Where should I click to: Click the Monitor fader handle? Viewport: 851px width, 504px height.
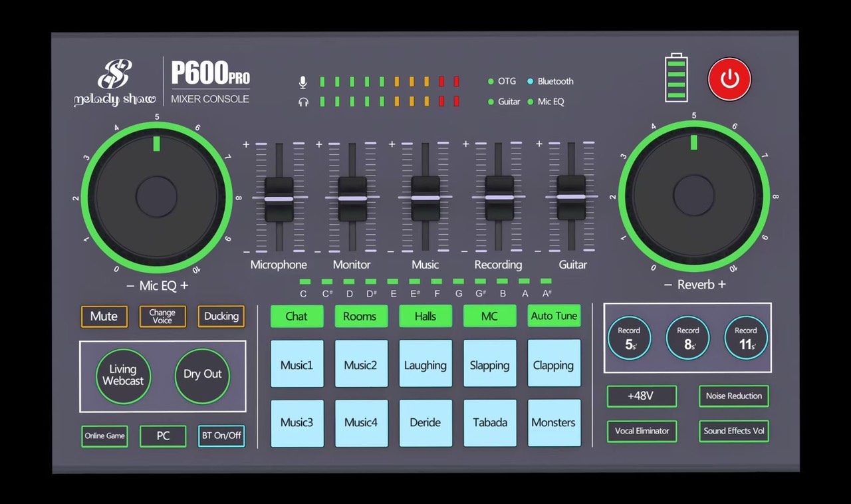coord(352,198)
